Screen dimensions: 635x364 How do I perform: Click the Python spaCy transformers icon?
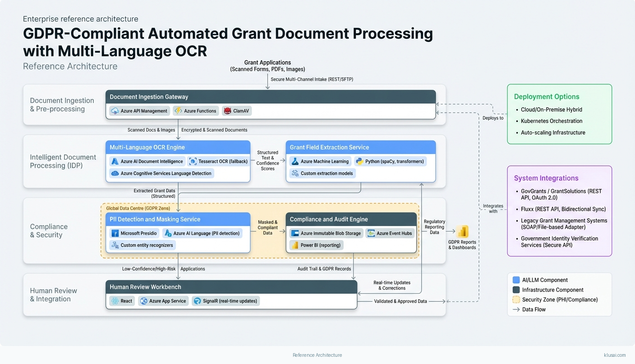(359, 161)
